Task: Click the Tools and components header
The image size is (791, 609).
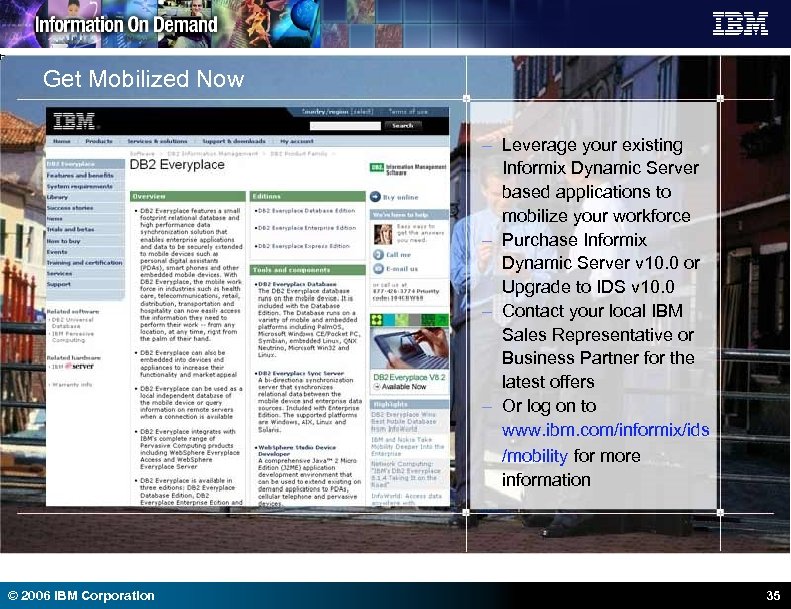Action: [308, 270]
